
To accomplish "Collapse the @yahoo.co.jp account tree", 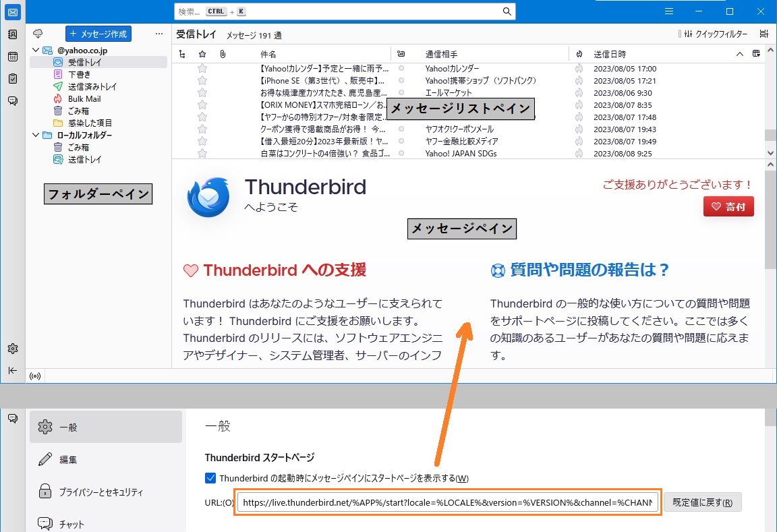I will (x=36, y=51).
